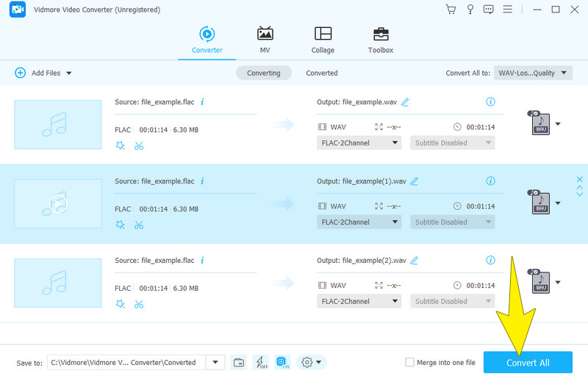The image size is (588, 376).
Task: Click the scissors cut icon on first file
Action: click(139, 145)
